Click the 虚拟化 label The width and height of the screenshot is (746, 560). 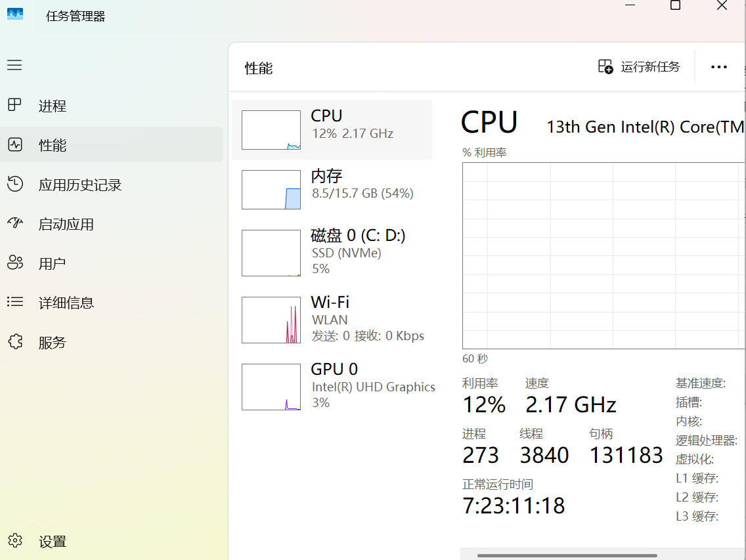coord(695,460)
